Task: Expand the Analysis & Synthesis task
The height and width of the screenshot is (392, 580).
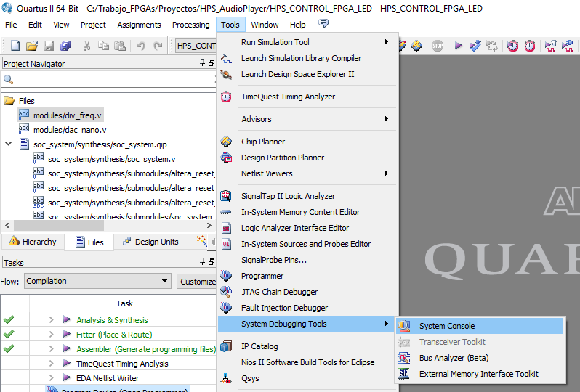Action: [52, 320]
